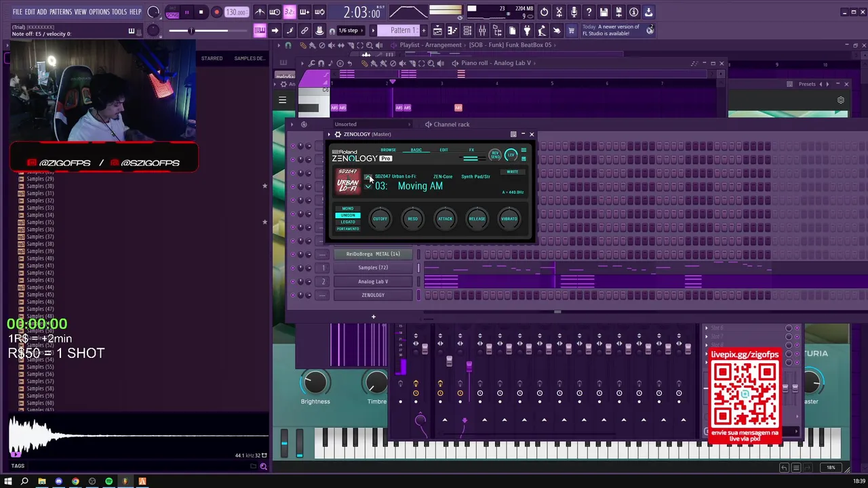Toggle loop recording icon
Image resolution: width=868 pixels, height=488 pixels.
[x=319, y=12]
